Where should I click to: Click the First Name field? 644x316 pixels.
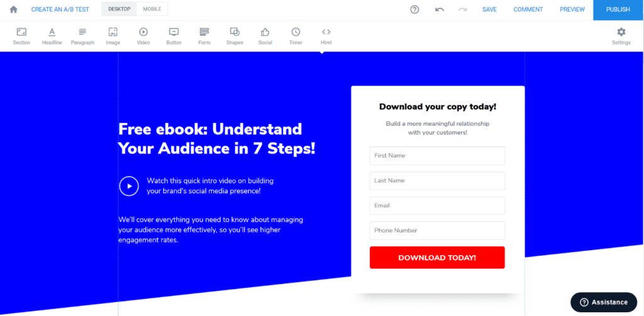point(437,156)
